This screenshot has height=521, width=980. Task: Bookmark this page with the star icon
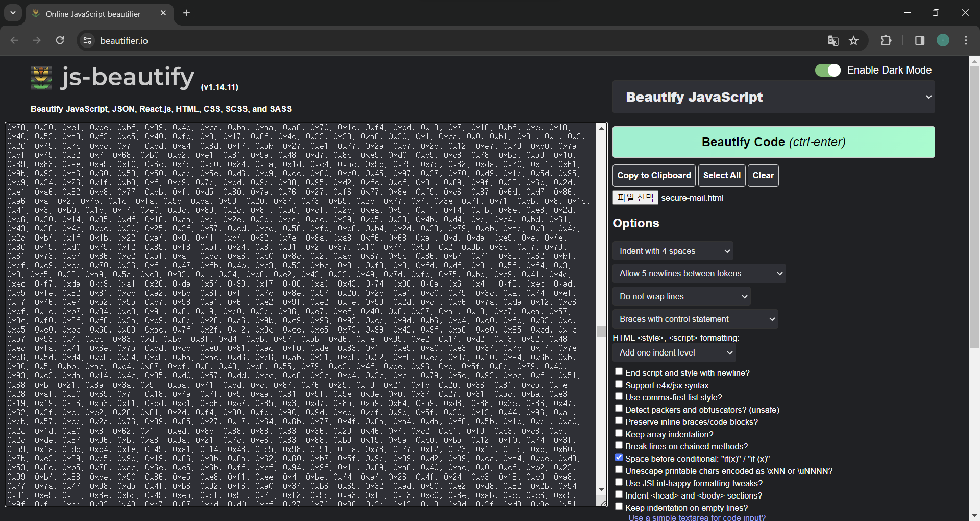pos(854,40)
